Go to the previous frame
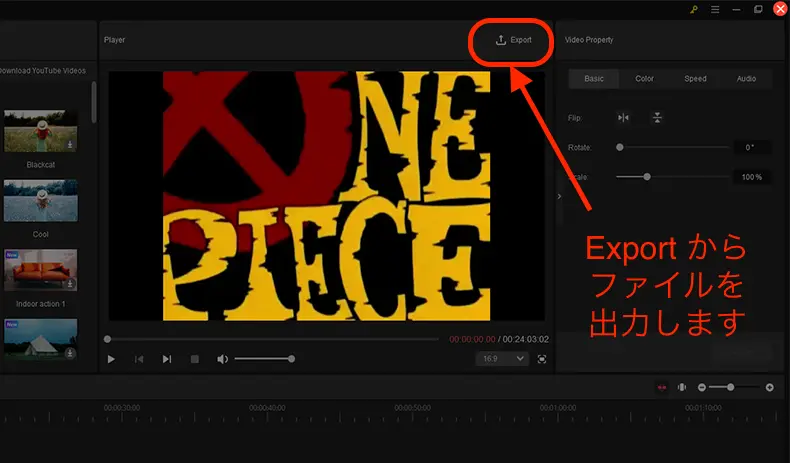790x463 pixels. coord(139,359)
